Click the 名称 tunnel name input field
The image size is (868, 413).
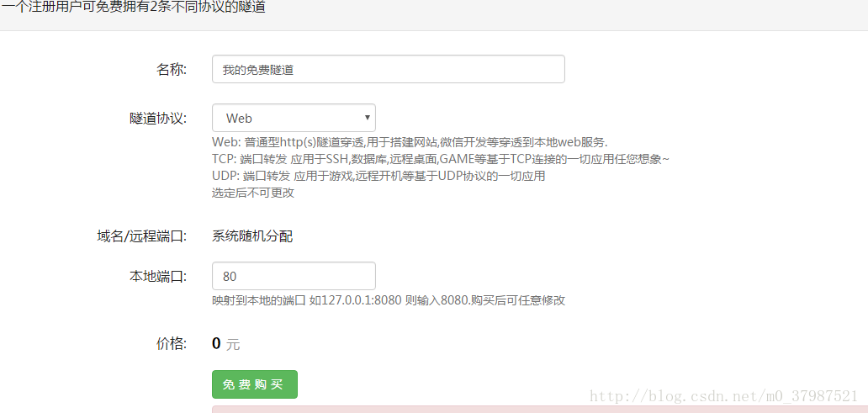[x=388, y=69]
